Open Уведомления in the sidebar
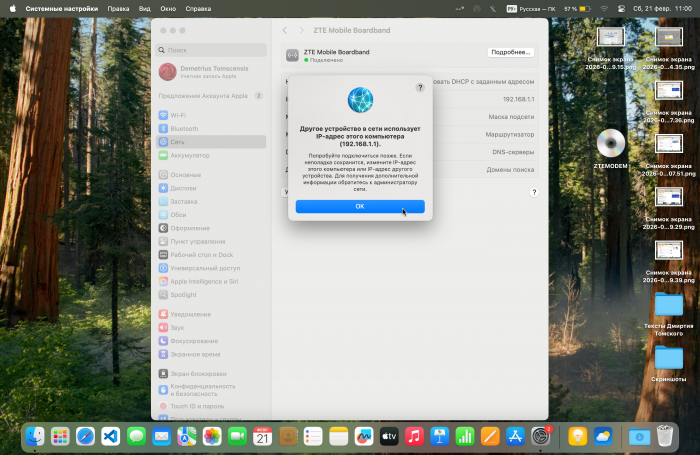This screenshot has width=700, height=455. 190,314
